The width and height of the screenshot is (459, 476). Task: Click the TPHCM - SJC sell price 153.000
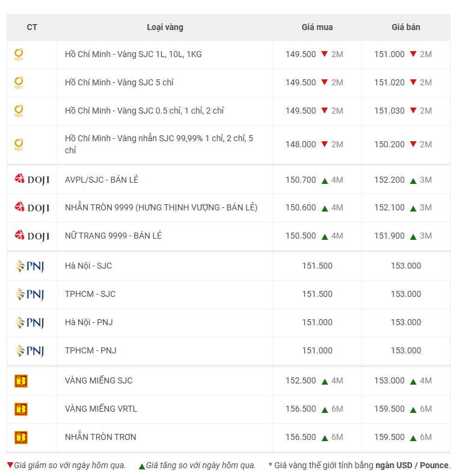point(405,294)
